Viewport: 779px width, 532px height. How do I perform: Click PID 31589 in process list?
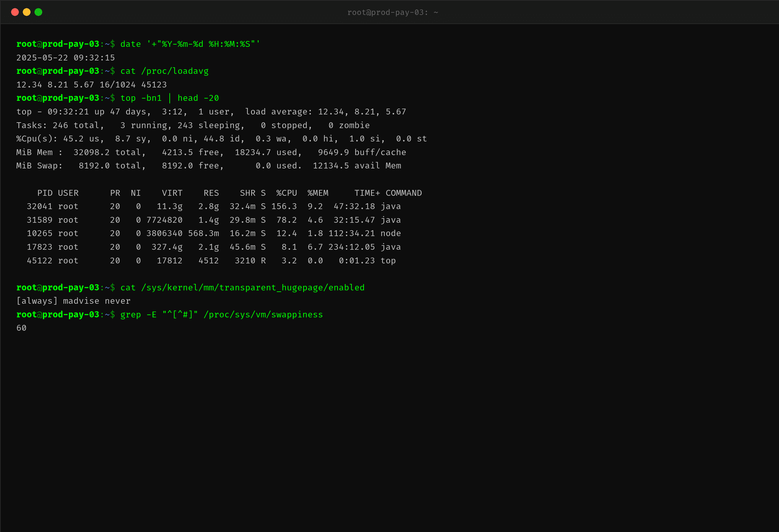(x=40, y=220)
